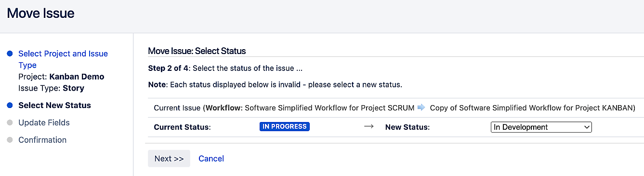Select the Update Fields step

coord(44,122)
